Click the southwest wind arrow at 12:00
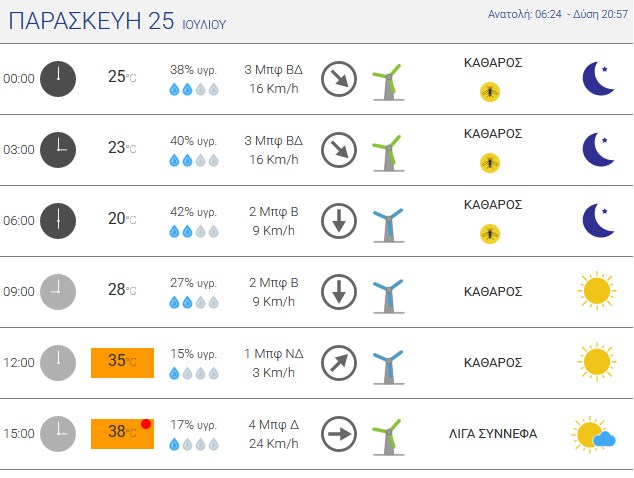 click(339, 363)
